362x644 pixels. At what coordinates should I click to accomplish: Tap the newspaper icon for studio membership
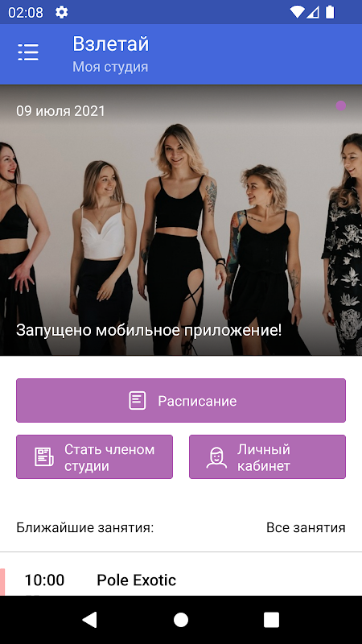pos(44,457)
